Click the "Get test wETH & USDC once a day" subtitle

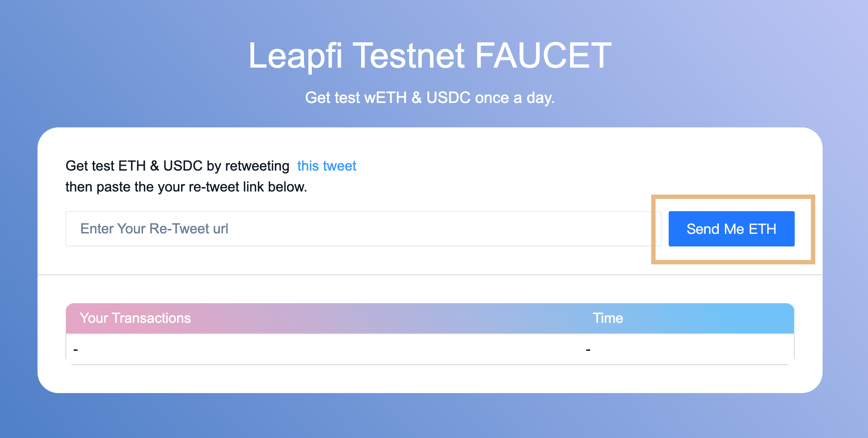(430, 98)
